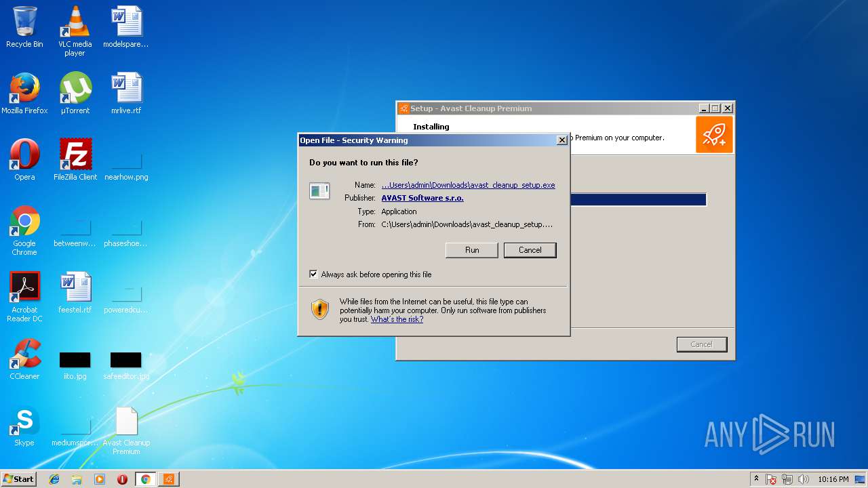Select the mediumspor... desktop file

coord(75,432)
